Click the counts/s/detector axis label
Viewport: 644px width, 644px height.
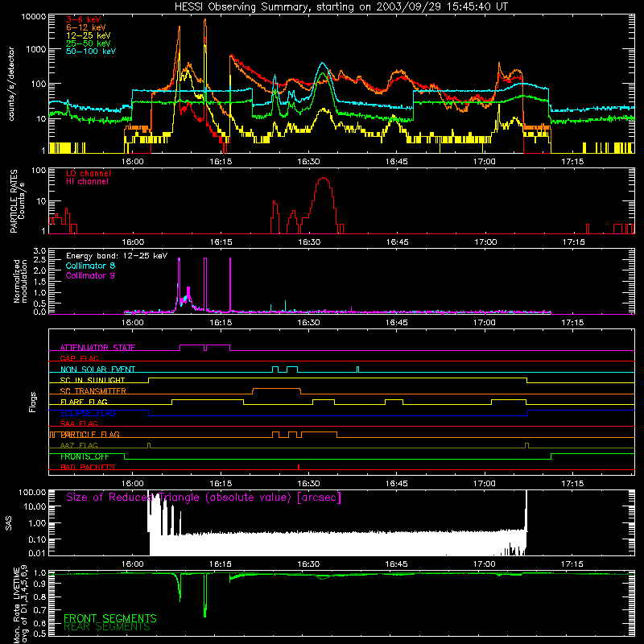click(11, 84)
